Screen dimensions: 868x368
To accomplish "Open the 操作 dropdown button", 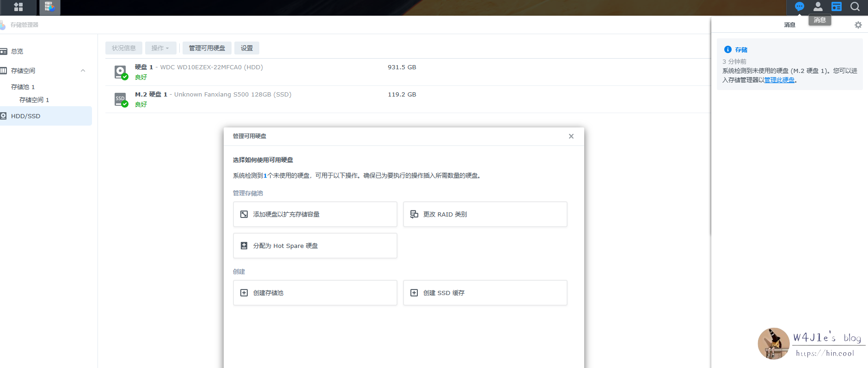I will coord(160,48).
